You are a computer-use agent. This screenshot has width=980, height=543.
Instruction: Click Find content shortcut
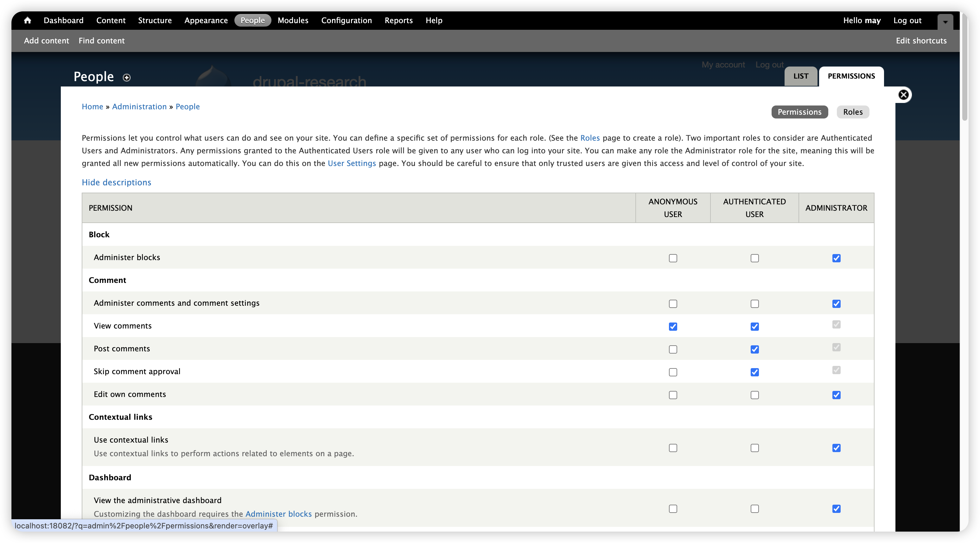[x=102, y=40]
